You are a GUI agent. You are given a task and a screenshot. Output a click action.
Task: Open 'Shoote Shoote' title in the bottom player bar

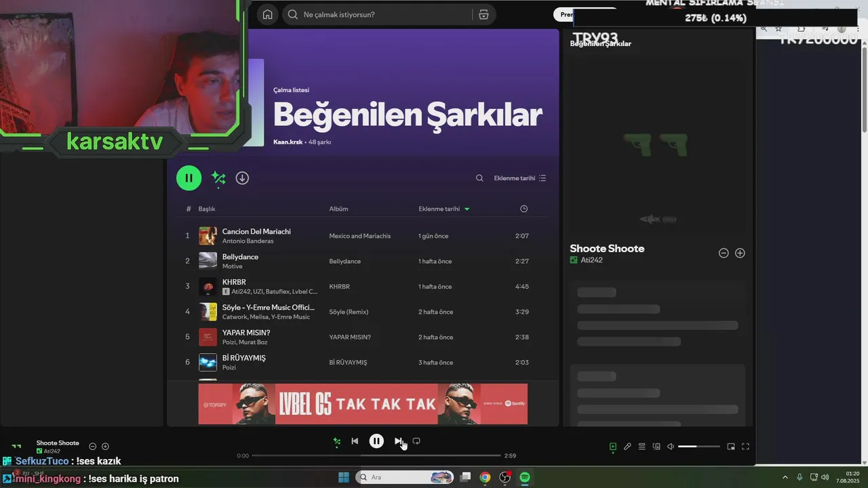tap(58, 443)
